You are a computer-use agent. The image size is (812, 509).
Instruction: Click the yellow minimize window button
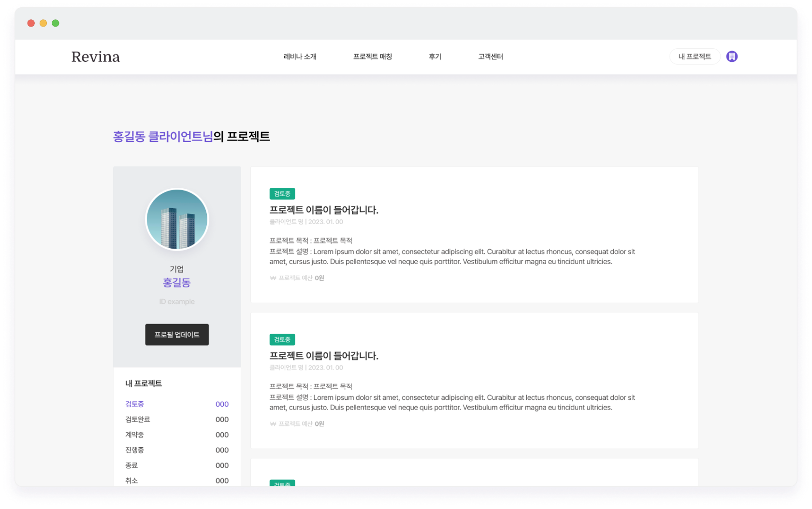(x=43, y=23)
